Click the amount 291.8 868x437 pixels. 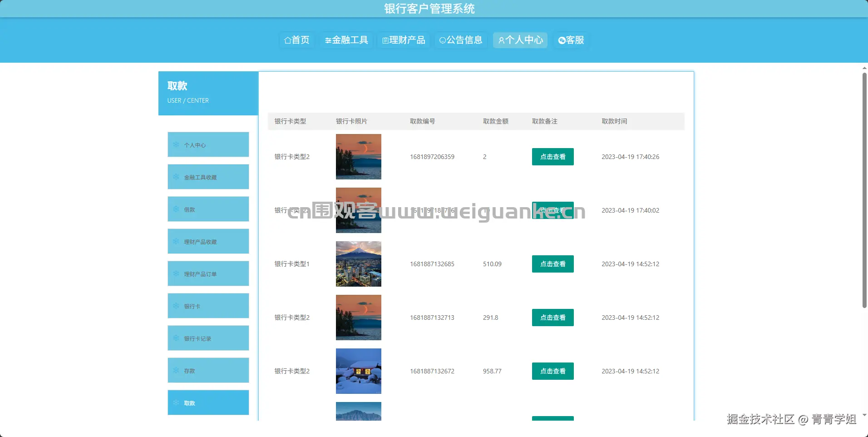tap(490, 318)
